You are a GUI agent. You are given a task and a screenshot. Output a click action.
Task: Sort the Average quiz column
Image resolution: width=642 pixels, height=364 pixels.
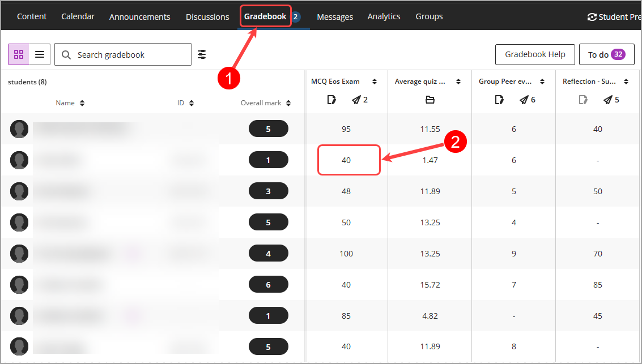pyautogui.click(x=458, y=82)
